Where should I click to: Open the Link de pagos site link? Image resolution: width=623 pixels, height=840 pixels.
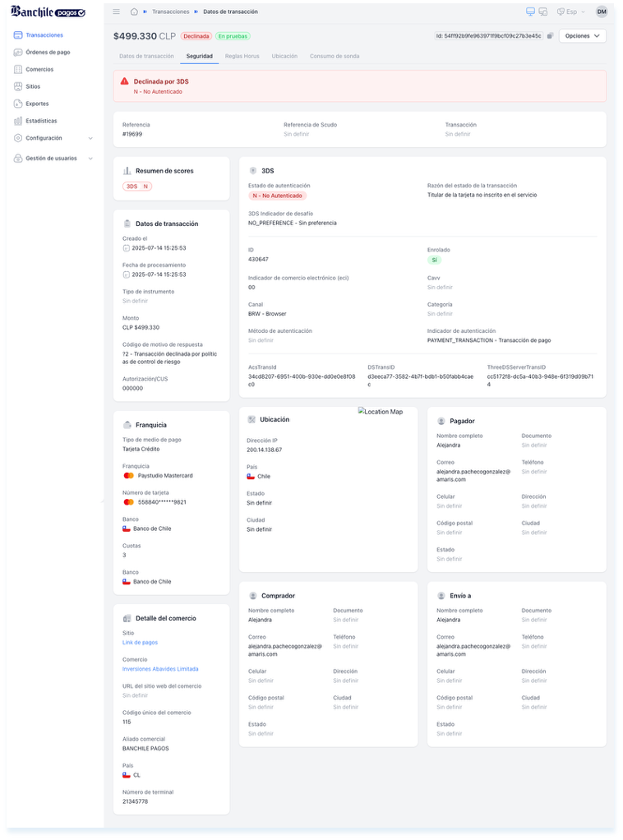[140, 642]
